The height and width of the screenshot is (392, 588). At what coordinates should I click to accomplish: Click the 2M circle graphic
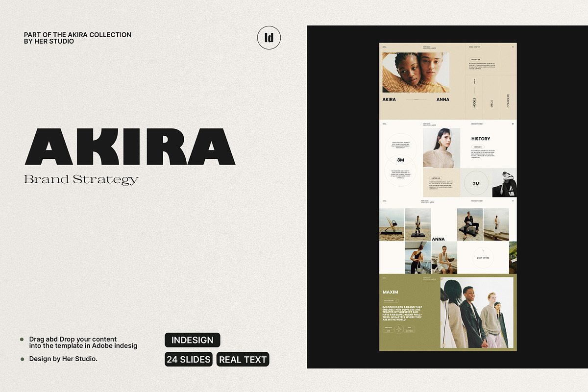click(x=476, y=183)
